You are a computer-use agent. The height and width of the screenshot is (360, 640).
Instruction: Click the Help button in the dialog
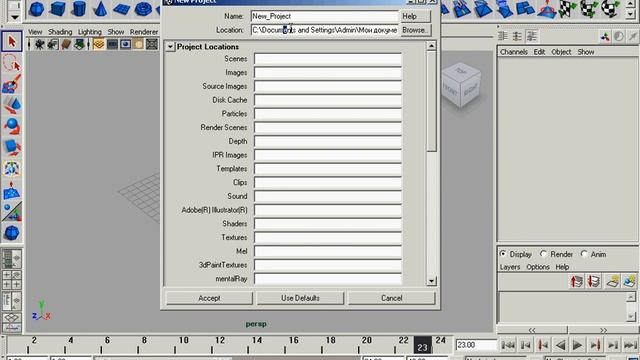415,16
